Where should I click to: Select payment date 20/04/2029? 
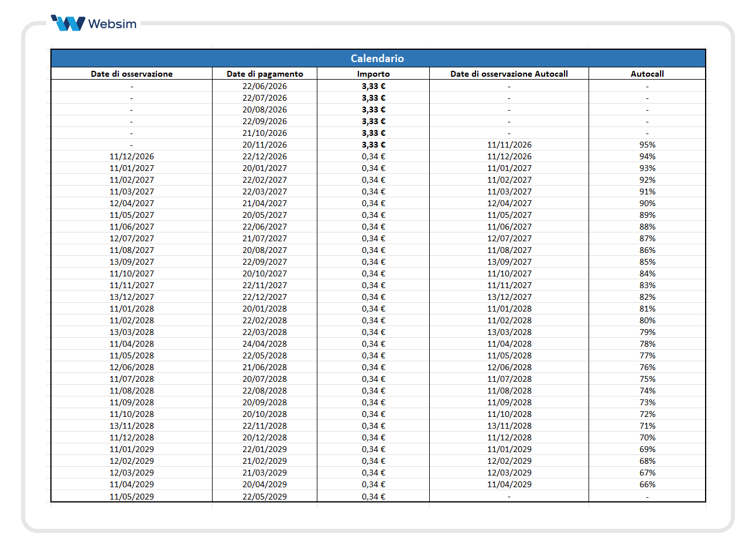(x=265, y=484)
